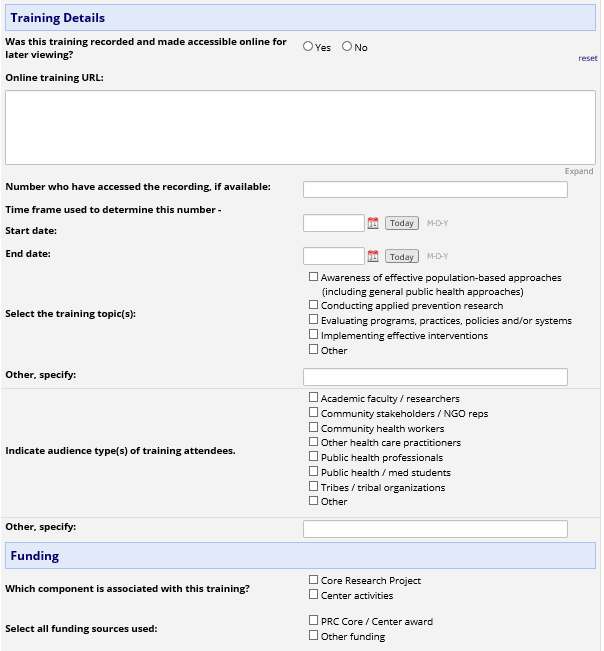The height and width of the screenshot is (651, 604).
Task: Expand the Online training URL text box
Action: point(579,172)
